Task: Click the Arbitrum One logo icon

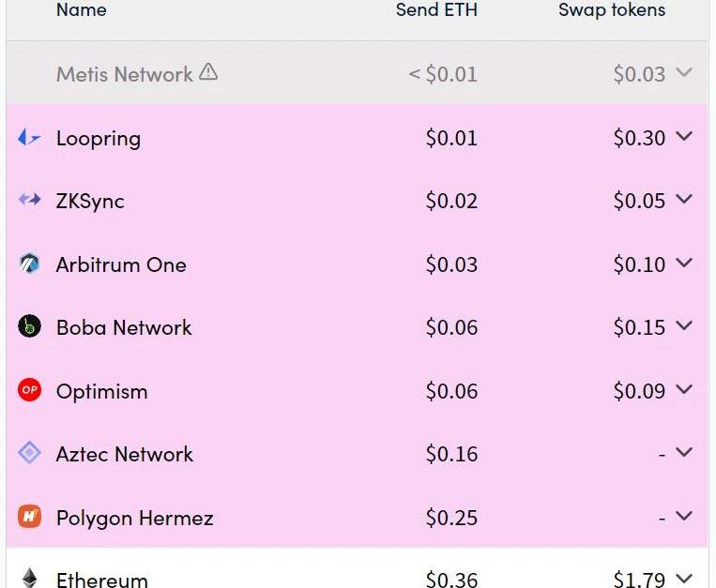Action: pos(29,264)
